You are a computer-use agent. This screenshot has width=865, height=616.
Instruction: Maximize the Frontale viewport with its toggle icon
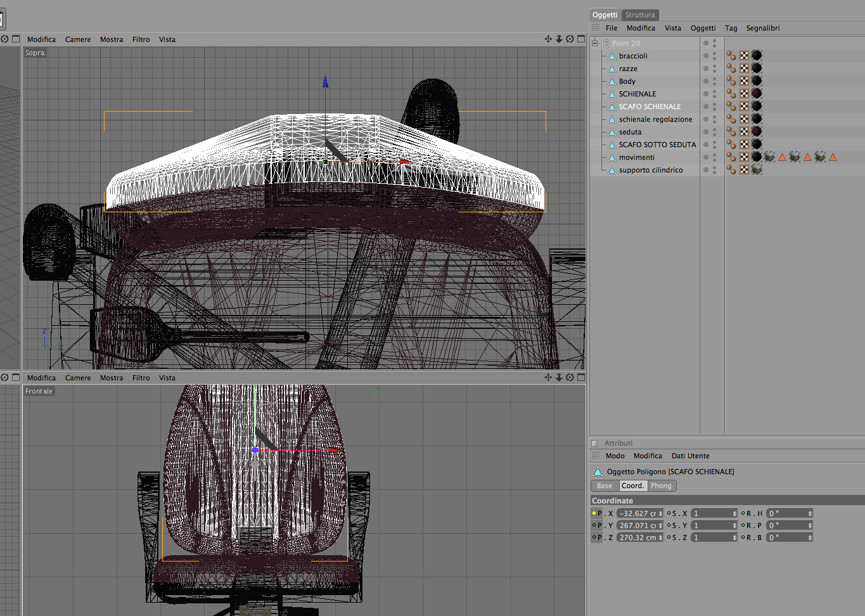tap(580, 378)
